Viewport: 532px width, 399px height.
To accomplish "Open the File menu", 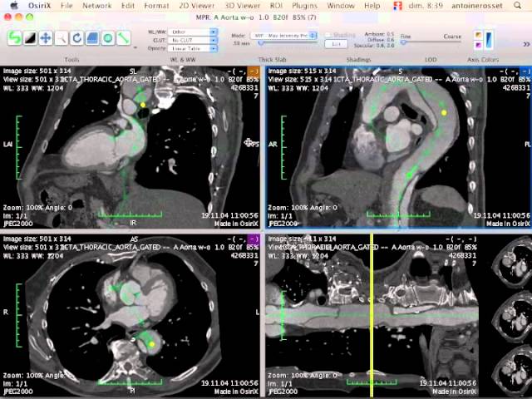I will point(66,6).
